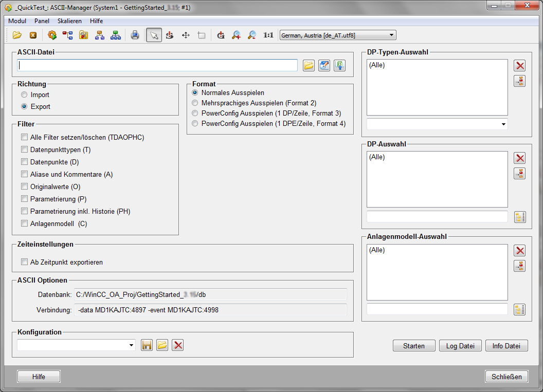Open the language dropdown German, Austria
The width and height of the screenshot is (543, 392).
(337, 35)
